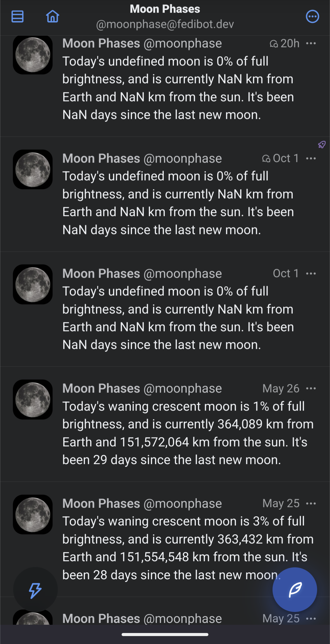Tap thread icon beside first Oct 1 post
The image size is (330, 644).
(x=266, y=159)
